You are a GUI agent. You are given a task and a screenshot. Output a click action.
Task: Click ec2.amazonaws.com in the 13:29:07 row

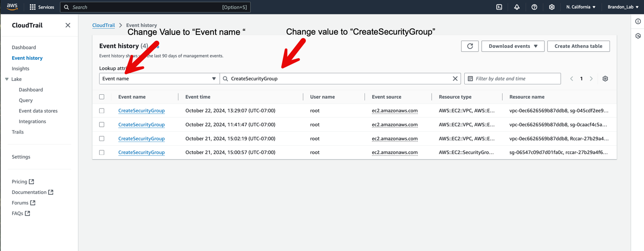click(394, 111)
